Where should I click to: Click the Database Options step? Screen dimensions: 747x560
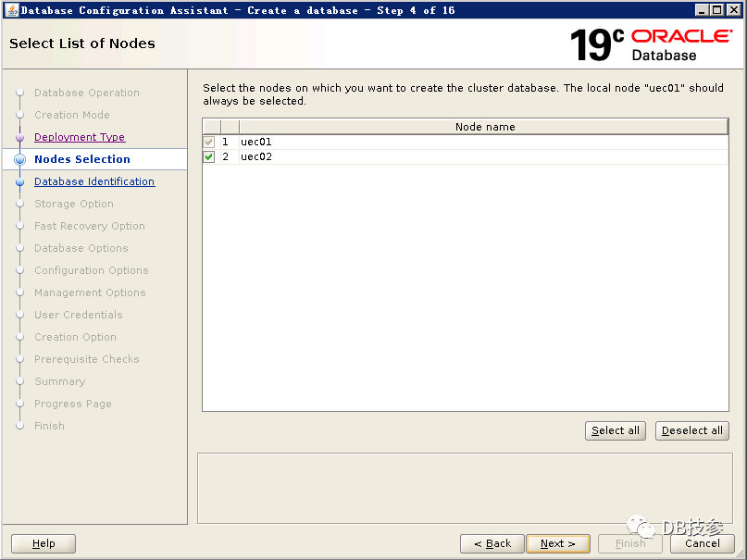click(81, 248)
